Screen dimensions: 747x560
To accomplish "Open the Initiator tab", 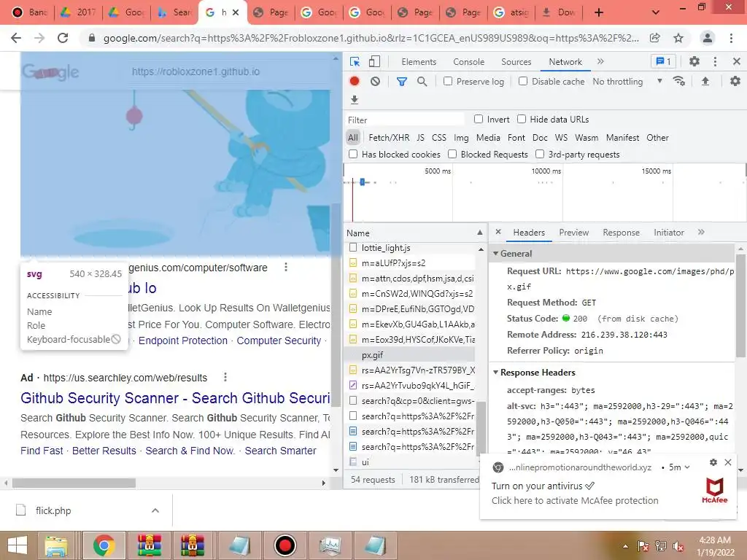I will click(668, 232).
